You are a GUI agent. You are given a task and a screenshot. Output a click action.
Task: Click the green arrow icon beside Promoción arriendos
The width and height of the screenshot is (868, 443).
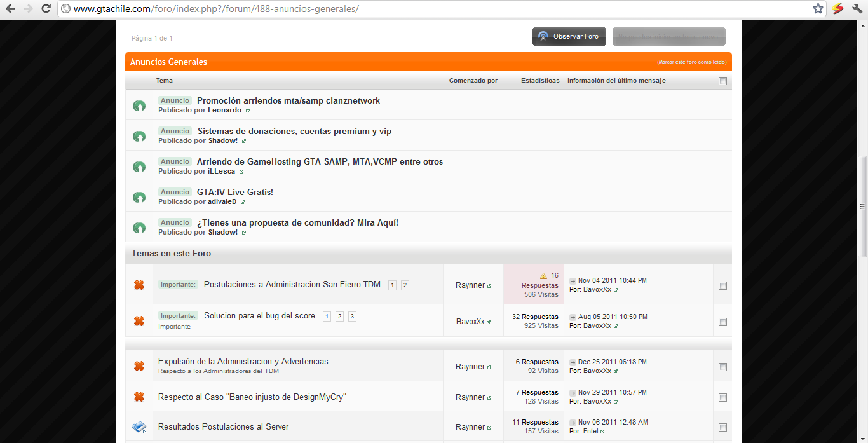pos(139,106)
